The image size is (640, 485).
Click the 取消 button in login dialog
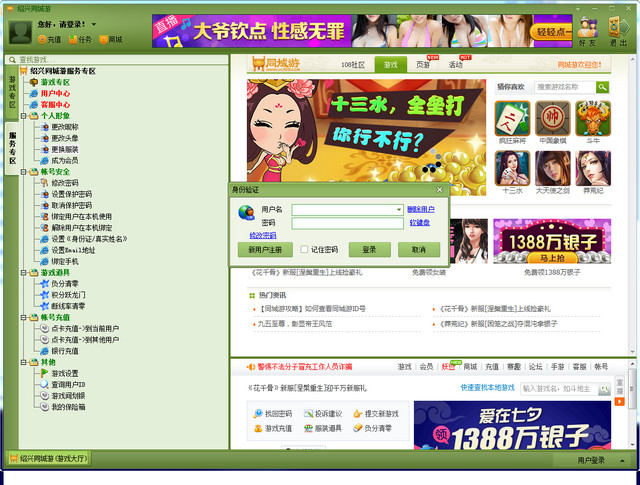(419, 249)
